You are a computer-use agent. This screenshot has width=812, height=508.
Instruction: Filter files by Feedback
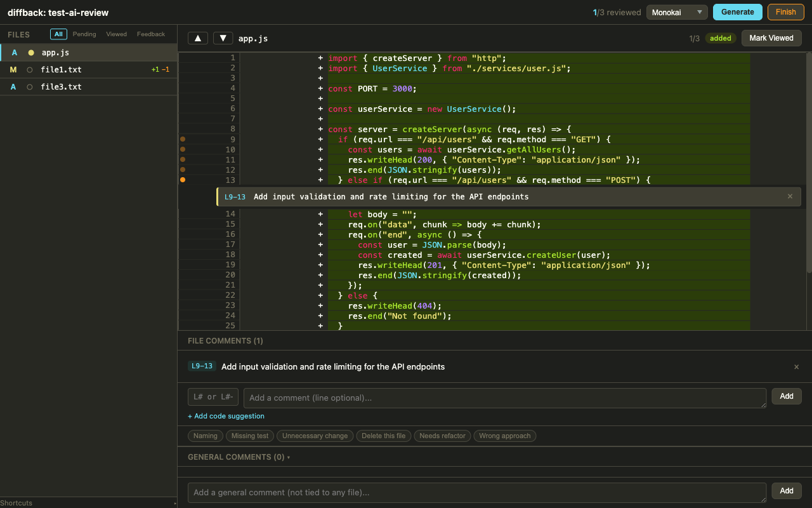(x=151, y=34)
